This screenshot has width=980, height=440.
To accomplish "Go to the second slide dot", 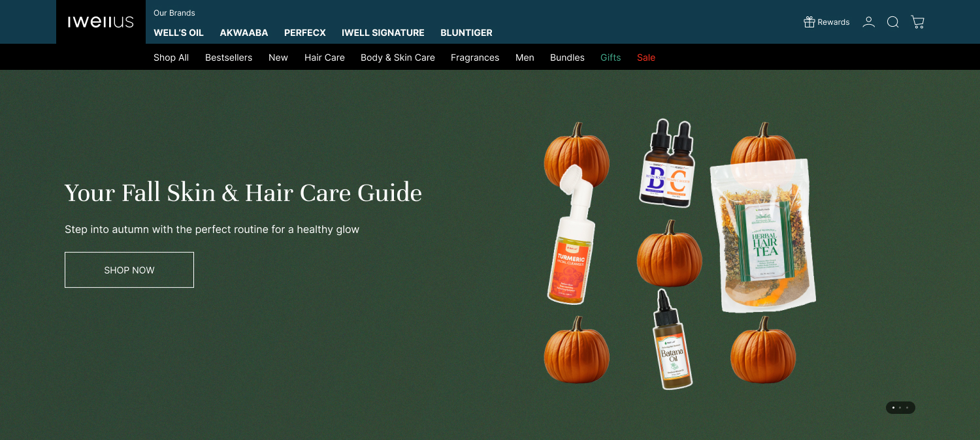I will coord(900,407).
